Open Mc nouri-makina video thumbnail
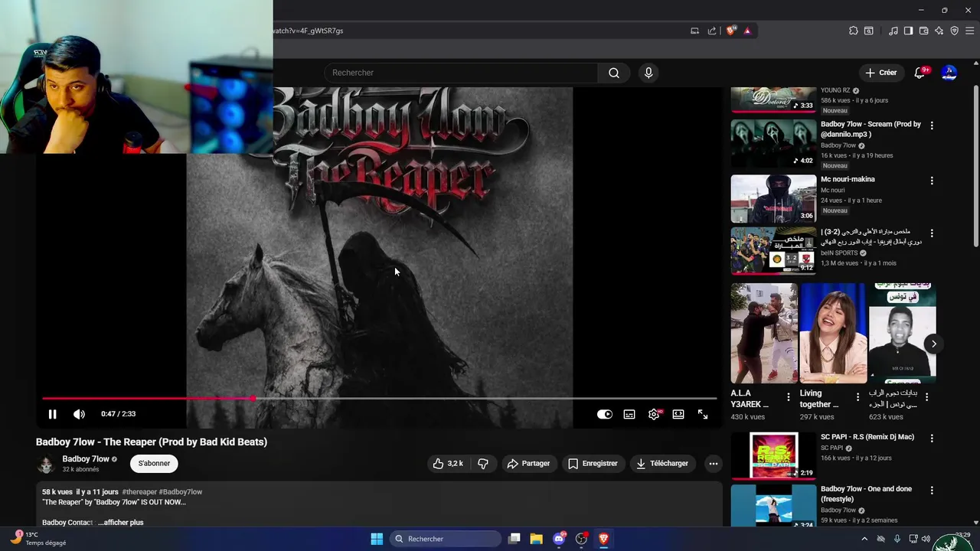 click(773, 199)
